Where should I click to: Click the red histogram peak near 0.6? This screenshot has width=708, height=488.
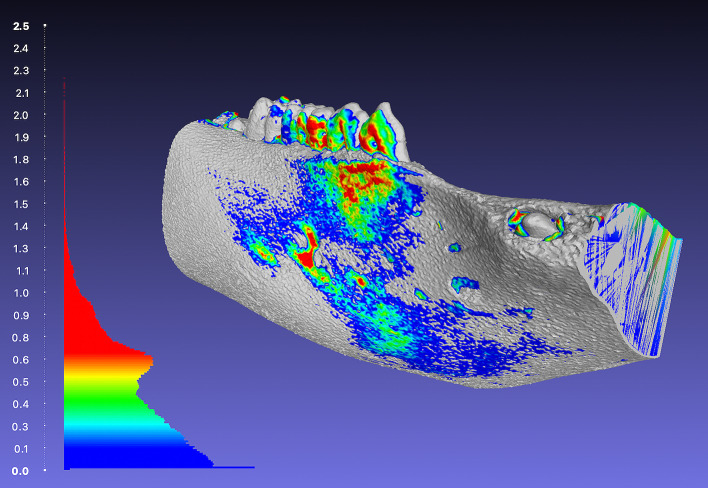108,359
